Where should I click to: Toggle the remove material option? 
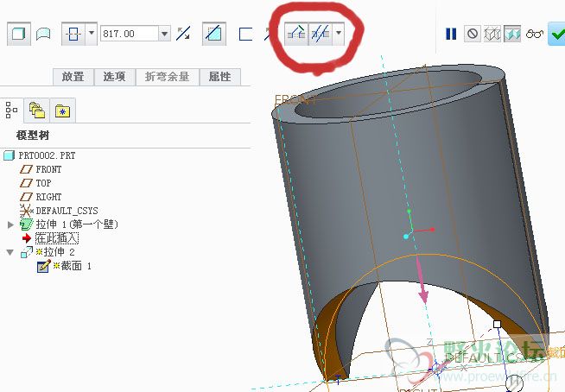point(213,34)
